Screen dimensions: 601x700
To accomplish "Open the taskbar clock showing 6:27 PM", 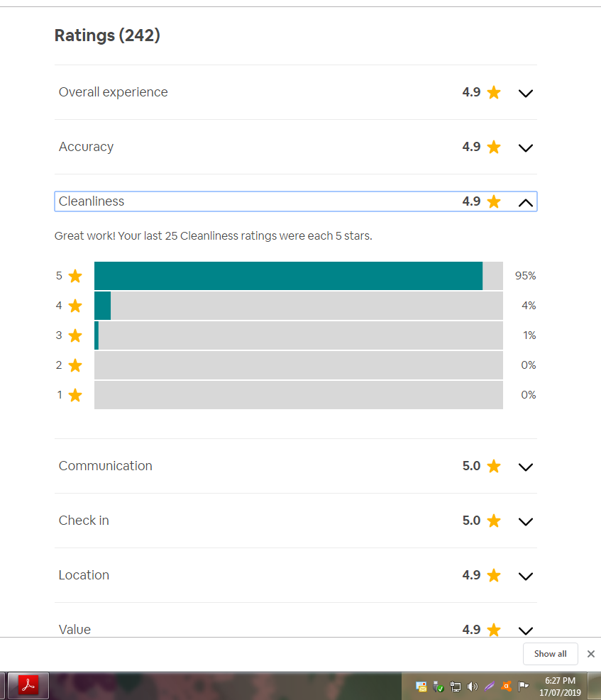I will click(560, 686).
